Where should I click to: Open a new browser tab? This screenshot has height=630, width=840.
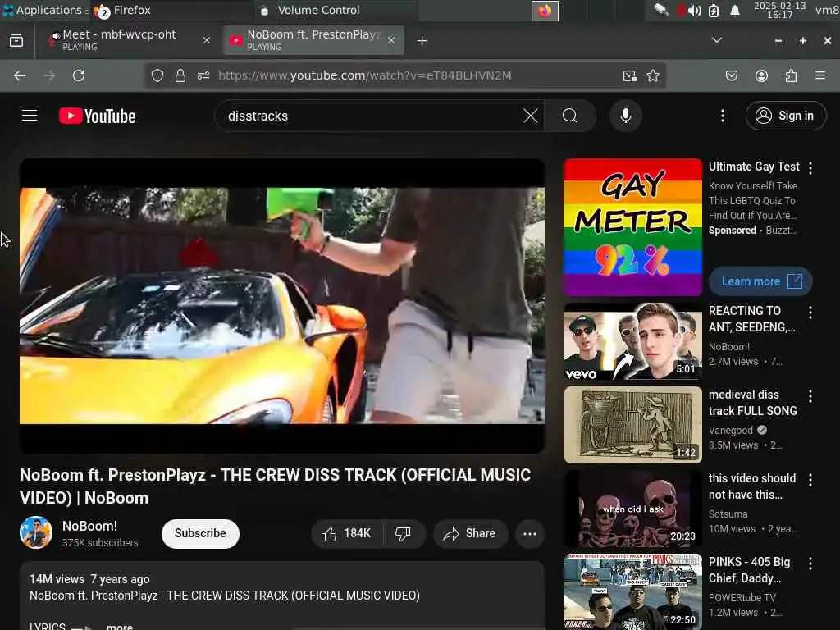pyautogui.click(x=422, y=41)
